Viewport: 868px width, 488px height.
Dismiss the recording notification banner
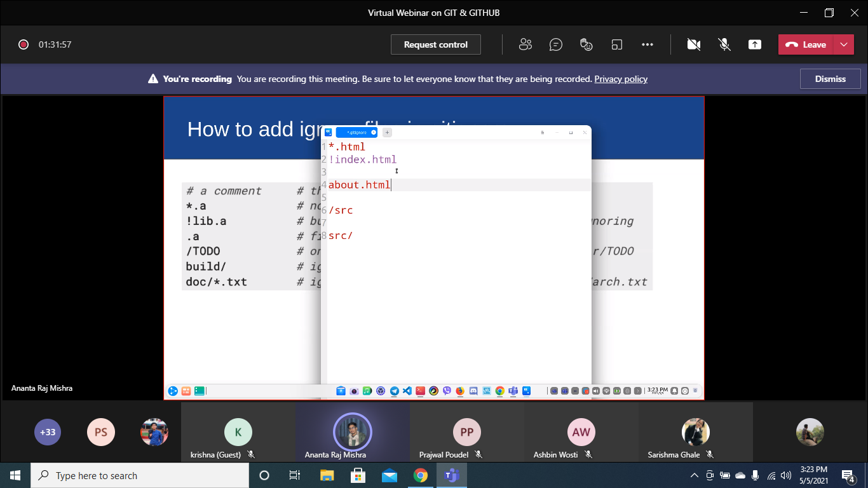click(831, 79)
